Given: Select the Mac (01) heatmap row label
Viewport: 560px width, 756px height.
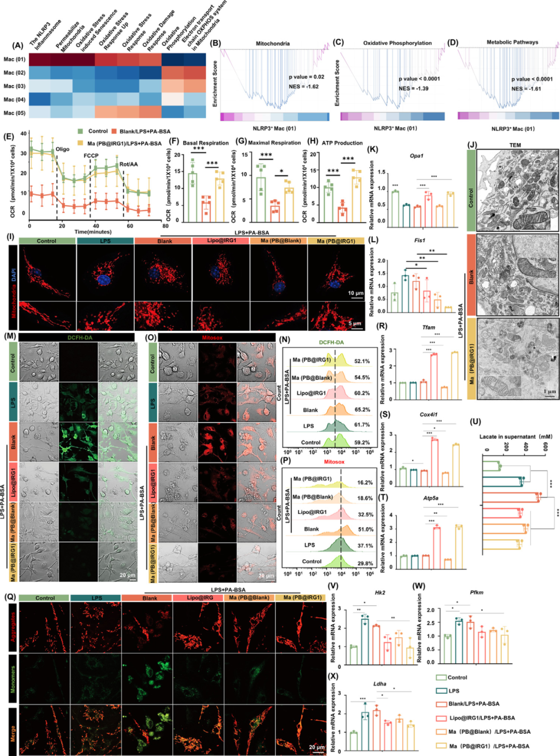Looking at the screenshot, I should (x=15, y=60).
